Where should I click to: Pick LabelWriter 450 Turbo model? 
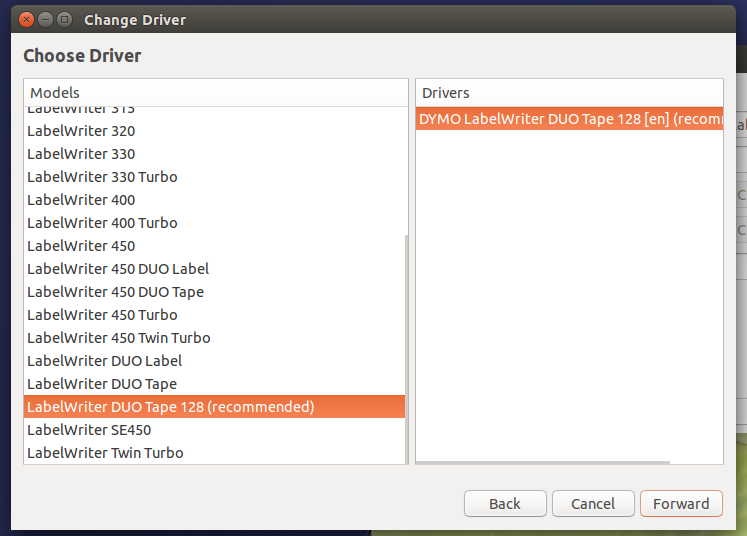(x=214, y=315)
